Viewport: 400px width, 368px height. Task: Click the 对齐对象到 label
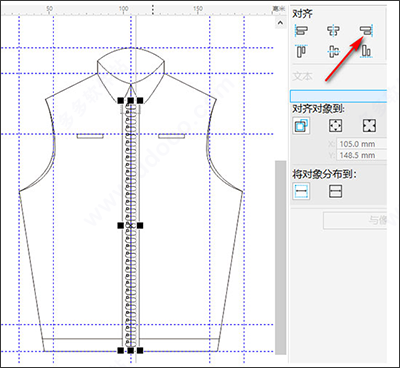click(x=319, y=109)
